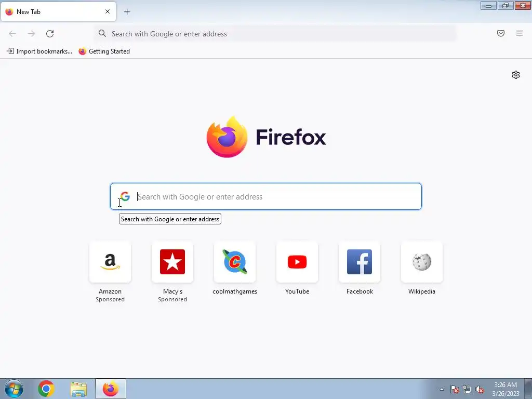The image size is (532, 399).
Task: Click the Firefox taskbar button
Action: pyautogui.click(x=111, y=389)
